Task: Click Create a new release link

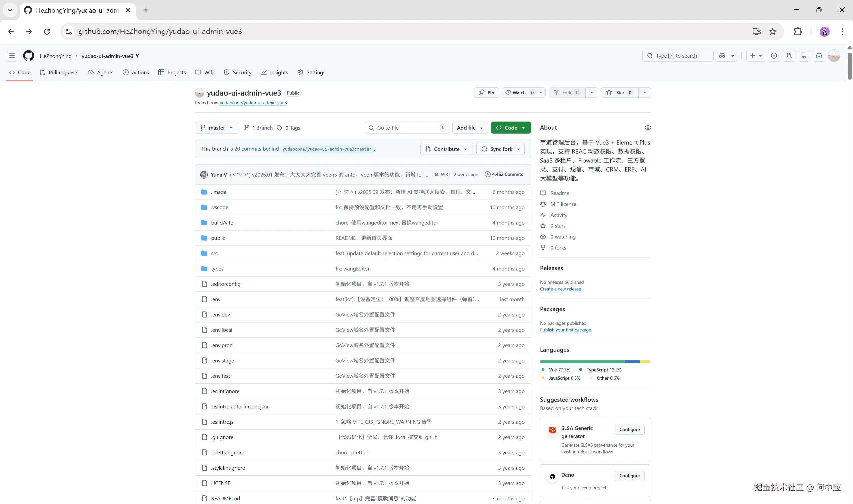Action: coord(560,289)
